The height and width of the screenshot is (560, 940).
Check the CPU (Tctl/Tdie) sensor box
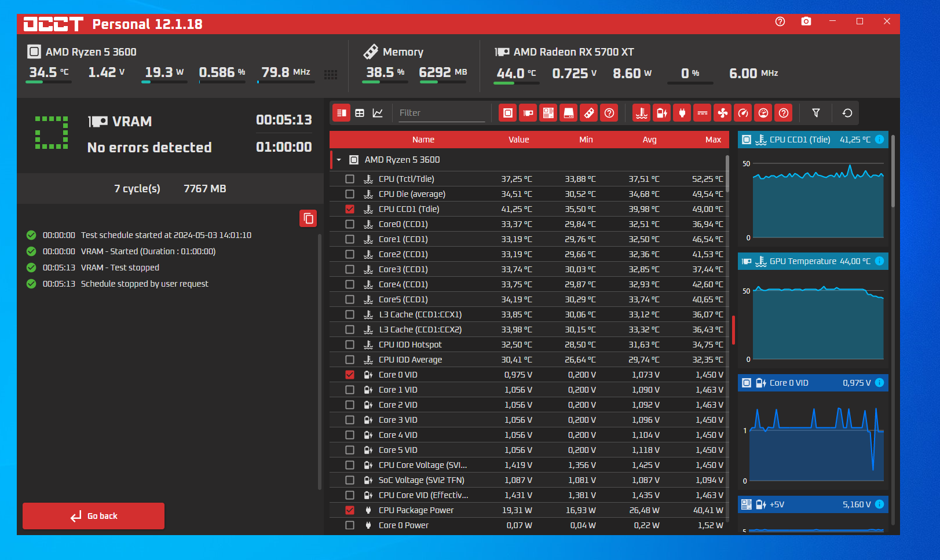pyautogui.click(x=350, y=179)
